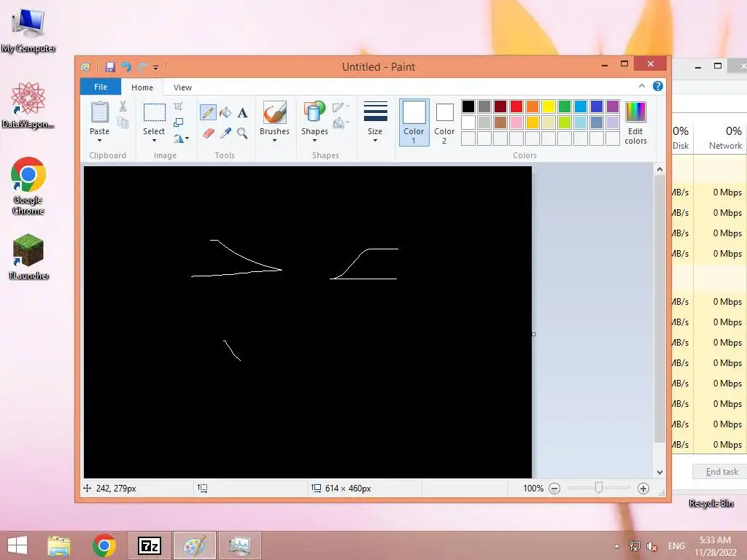Open DataWagon desktop shortcut
This screenshot has width=747, height=560.
click(28, 105)
